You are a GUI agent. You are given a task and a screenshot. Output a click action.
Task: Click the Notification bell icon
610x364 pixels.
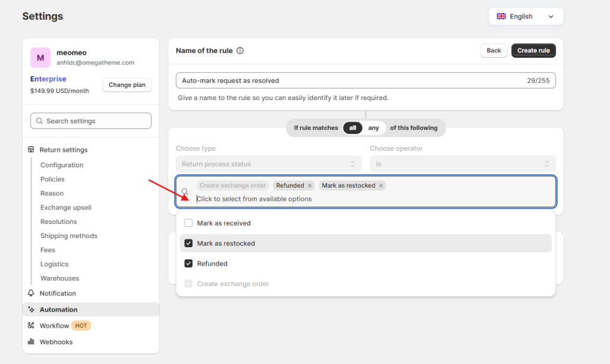click(x=30, y=293)
